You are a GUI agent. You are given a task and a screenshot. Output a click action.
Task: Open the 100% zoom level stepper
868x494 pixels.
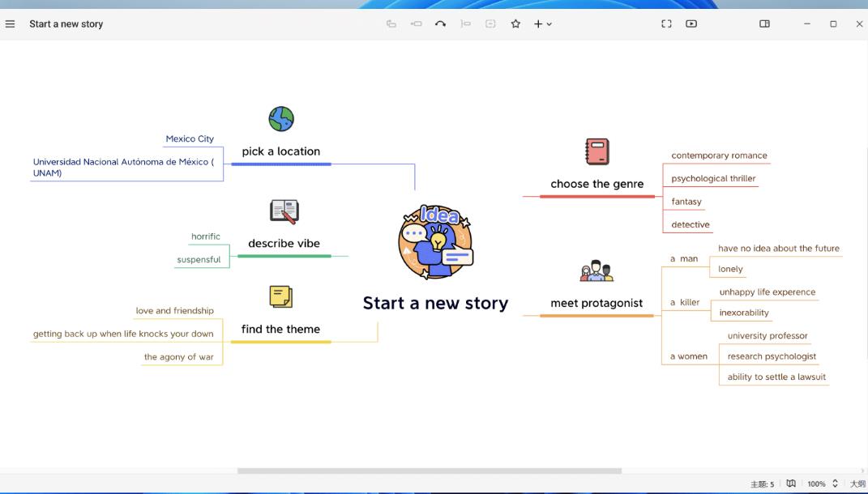[835, 483]
